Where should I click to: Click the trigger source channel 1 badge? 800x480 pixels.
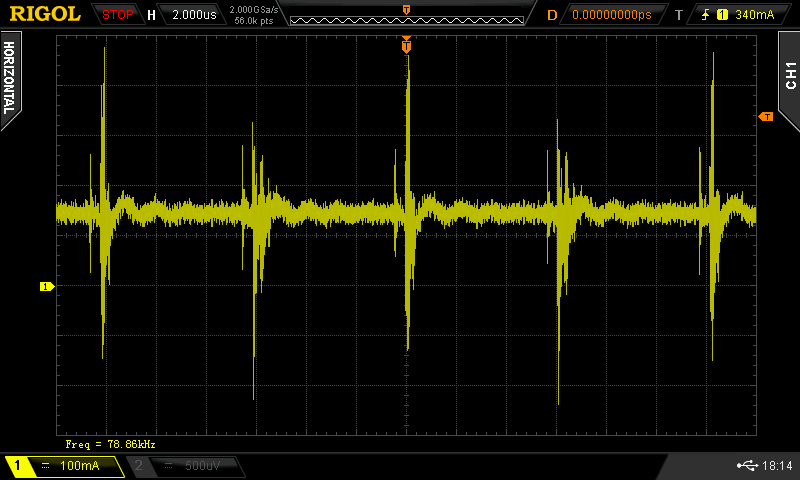pyautogui.click(x=722, y=15)
